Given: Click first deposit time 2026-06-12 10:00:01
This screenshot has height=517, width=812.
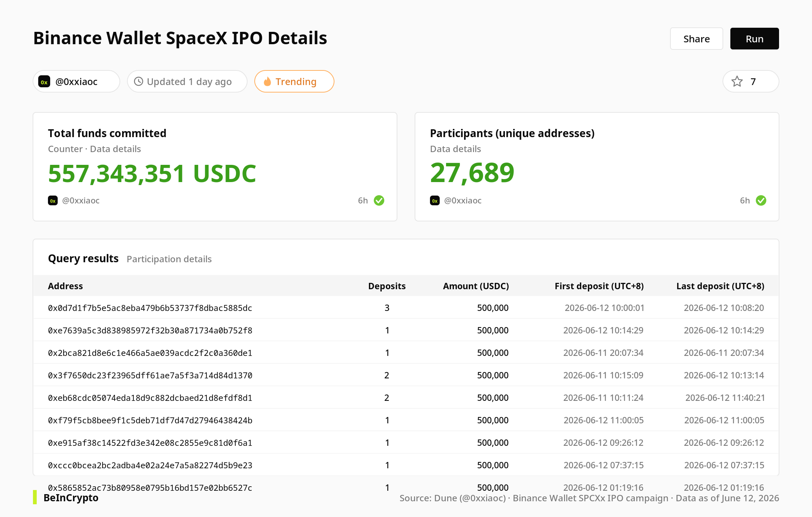Looking at the screenshot, I should click(605, 308).
